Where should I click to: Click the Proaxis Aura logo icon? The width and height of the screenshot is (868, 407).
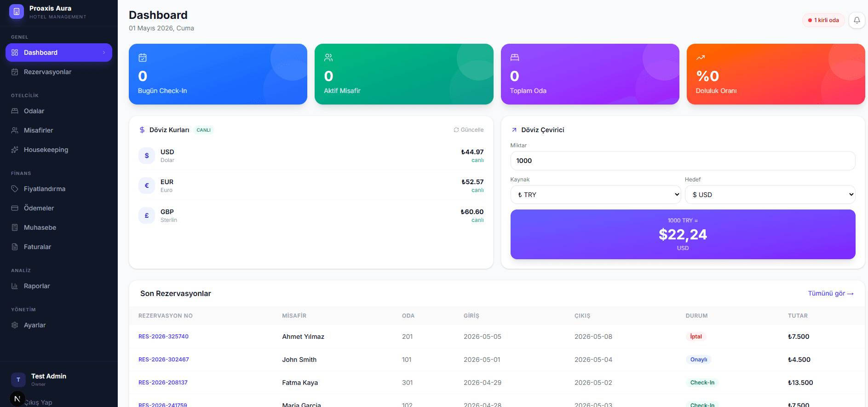(x=17, y=12)
